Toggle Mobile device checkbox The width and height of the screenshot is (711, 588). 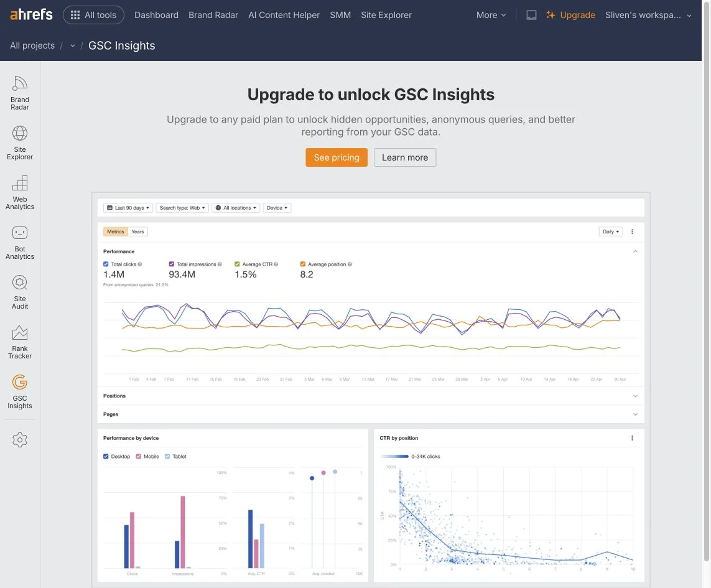(138, 457)
